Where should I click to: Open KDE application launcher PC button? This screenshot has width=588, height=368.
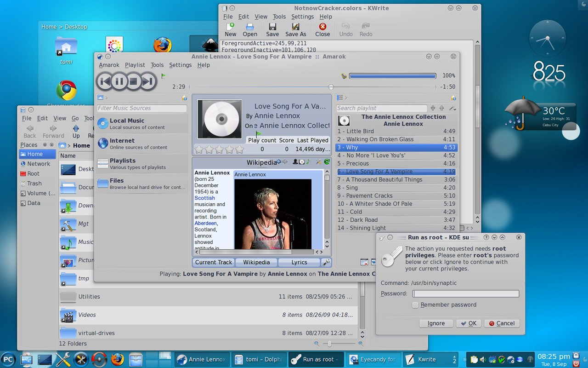coord(8,359)
